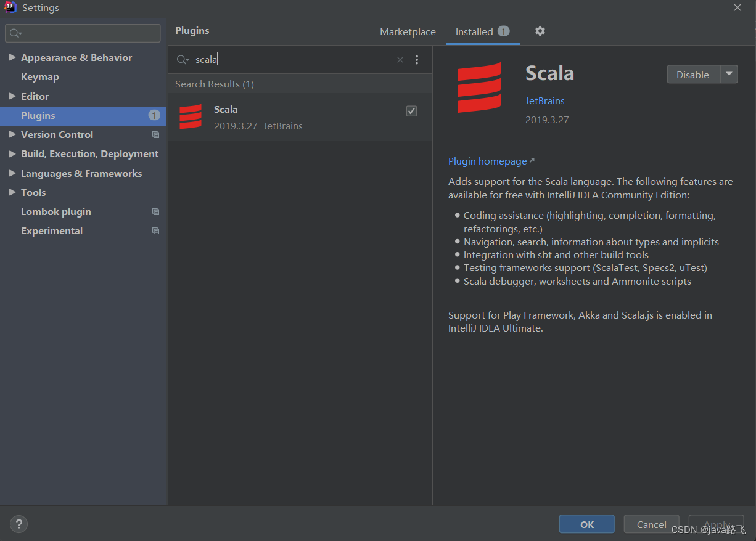Click the large Scala logo in details
Screen dimensions: 756x541
479,87
